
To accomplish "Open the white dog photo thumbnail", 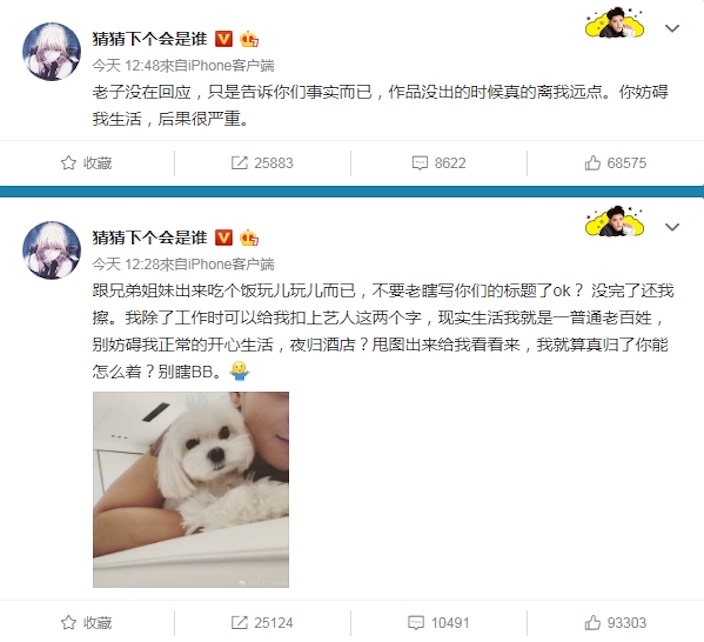I will click(x=191, y=490).
